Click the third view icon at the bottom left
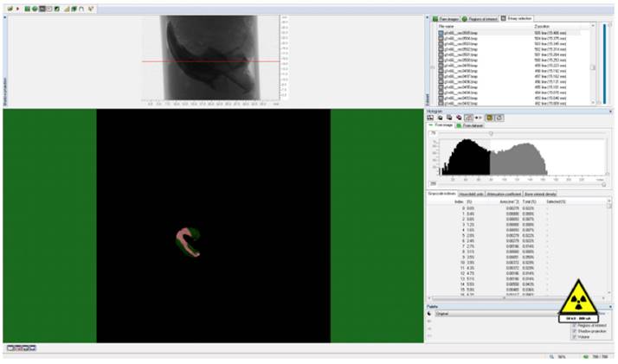The image size is (618, 364). click(25, 348)
